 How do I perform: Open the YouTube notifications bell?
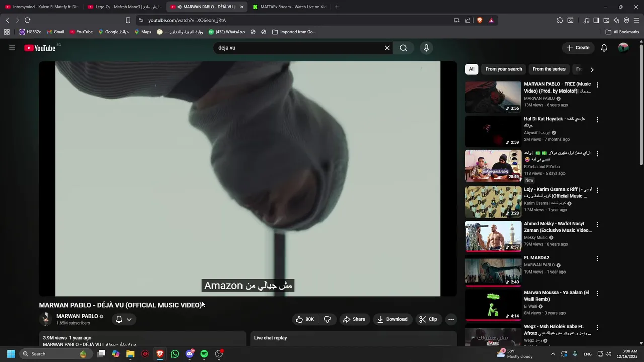(604, 48)
